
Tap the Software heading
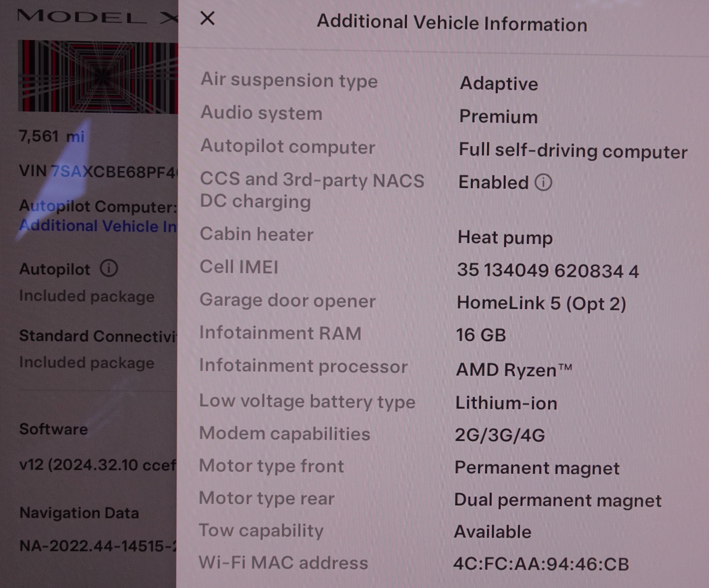pyautogui.click(x=54, y=429)
